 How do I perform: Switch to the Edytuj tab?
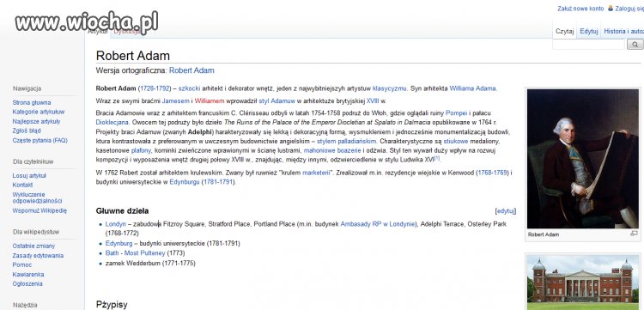coord(588,32)
